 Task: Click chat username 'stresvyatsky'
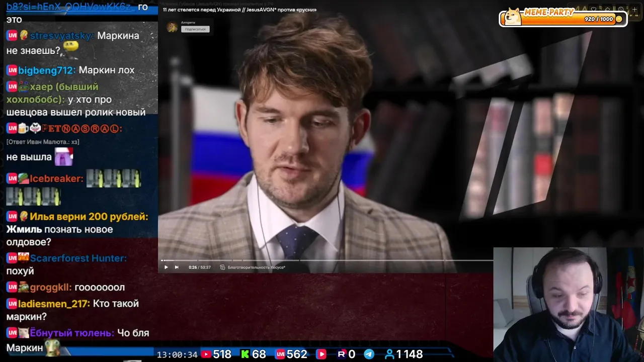(62, 36)
